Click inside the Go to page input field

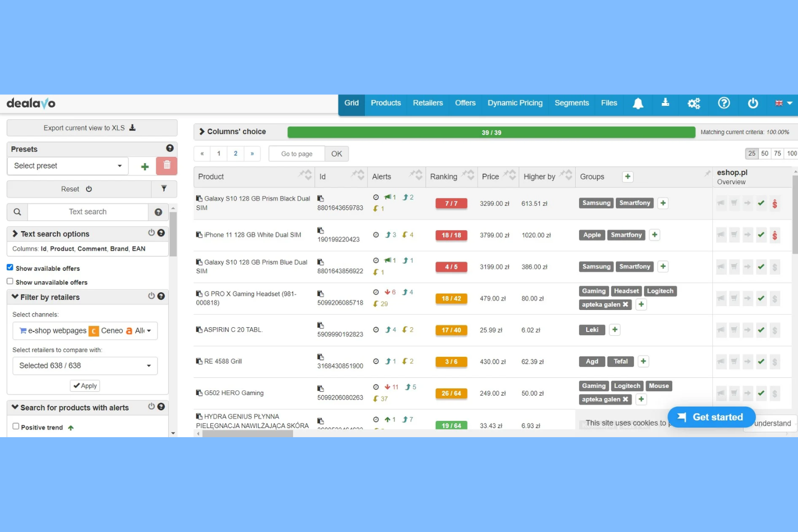click(296, 154)
